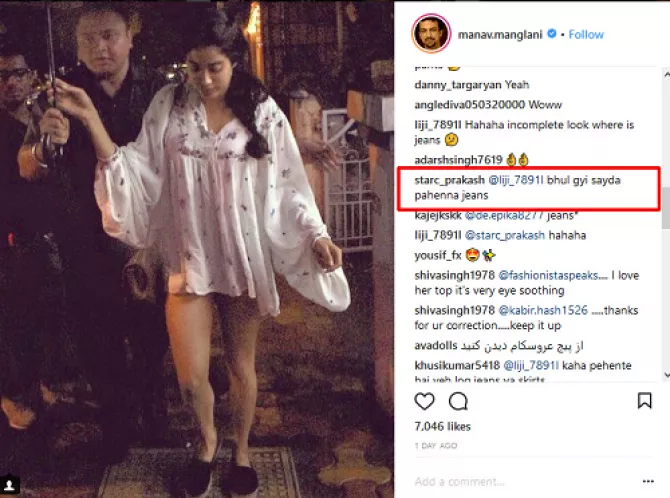Open the comment speech bubble icon

pos(458,401)
